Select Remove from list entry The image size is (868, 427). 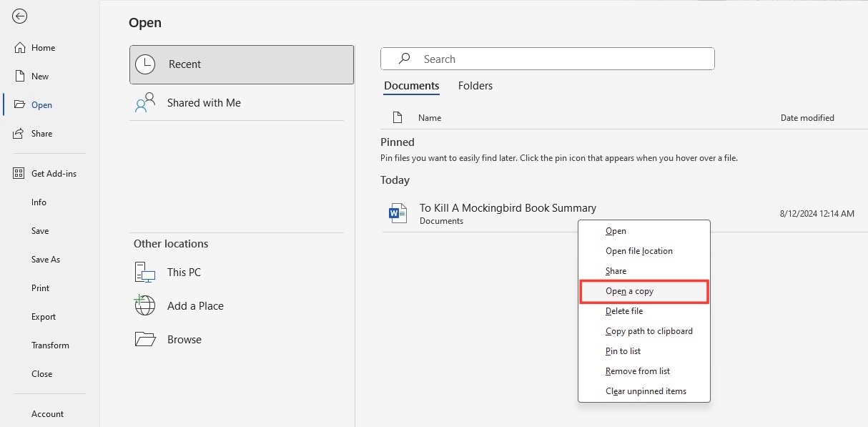click(x=644, y=371)
